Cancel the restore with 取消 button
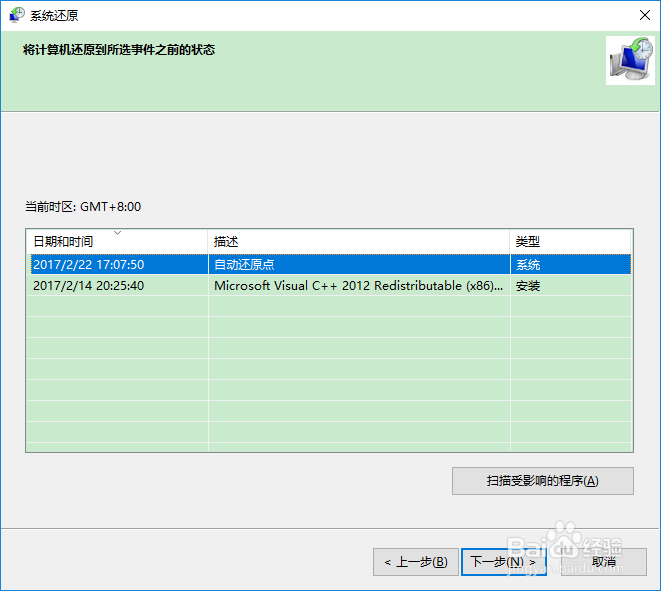Viewport: 661px width, 591px height. pyautogui.click(x=604, y=562)
